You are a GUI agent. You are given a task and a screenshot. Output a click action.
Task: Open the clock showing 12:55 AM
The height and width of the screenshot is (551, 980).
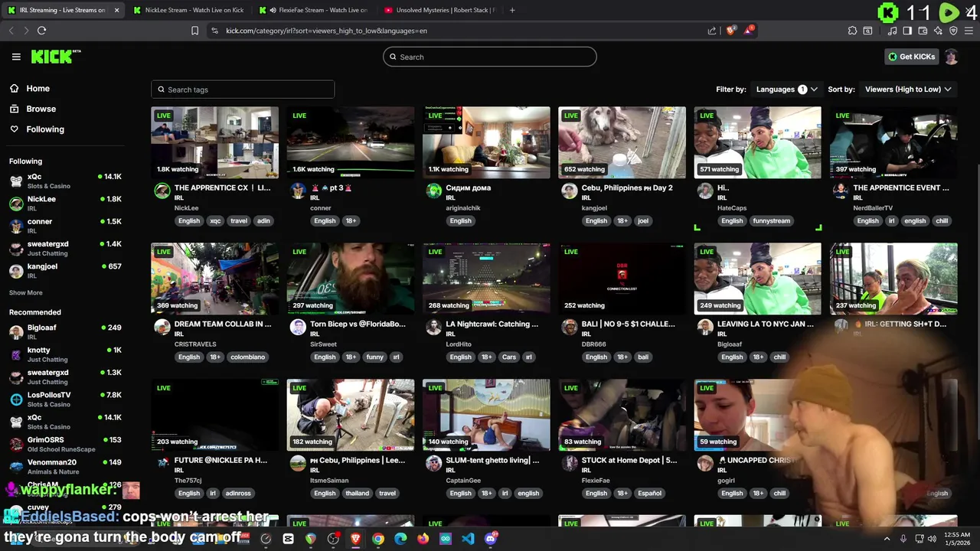959,539
